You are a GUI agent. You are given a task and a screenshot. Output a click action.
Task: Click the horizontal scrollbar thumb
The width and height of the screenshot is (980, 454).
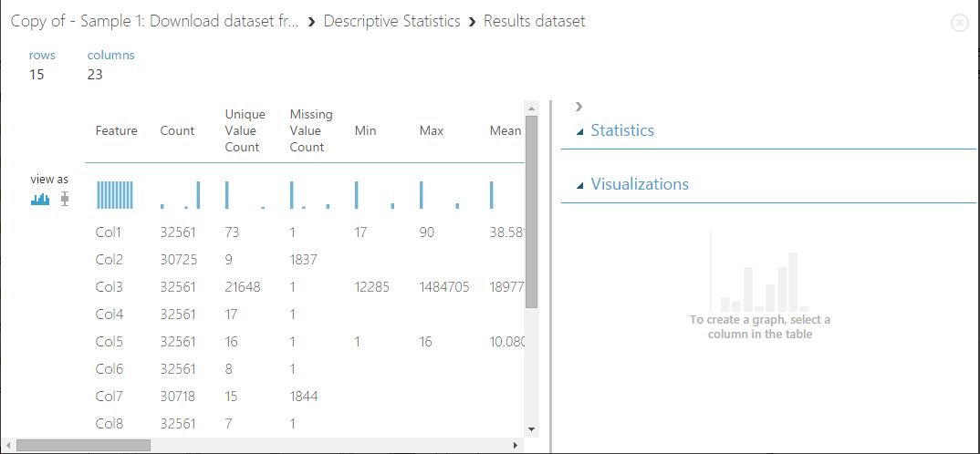tap(83, 445)
